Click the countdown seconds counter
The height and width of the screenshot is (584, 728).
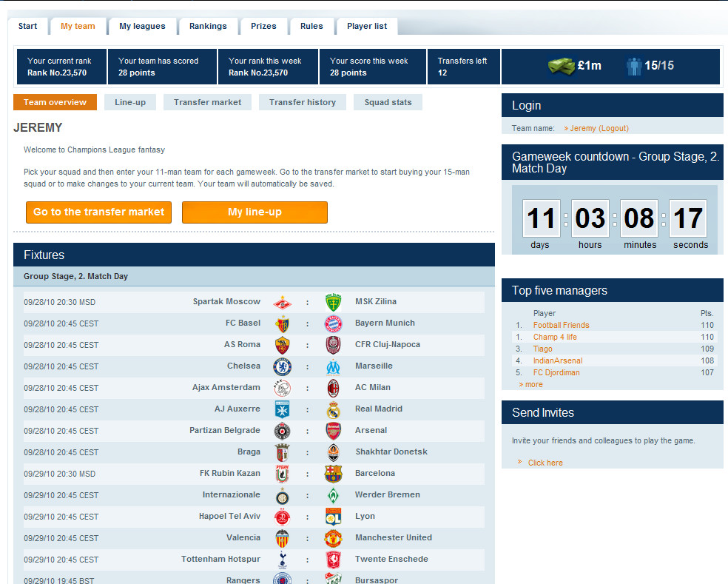(688, 218)
